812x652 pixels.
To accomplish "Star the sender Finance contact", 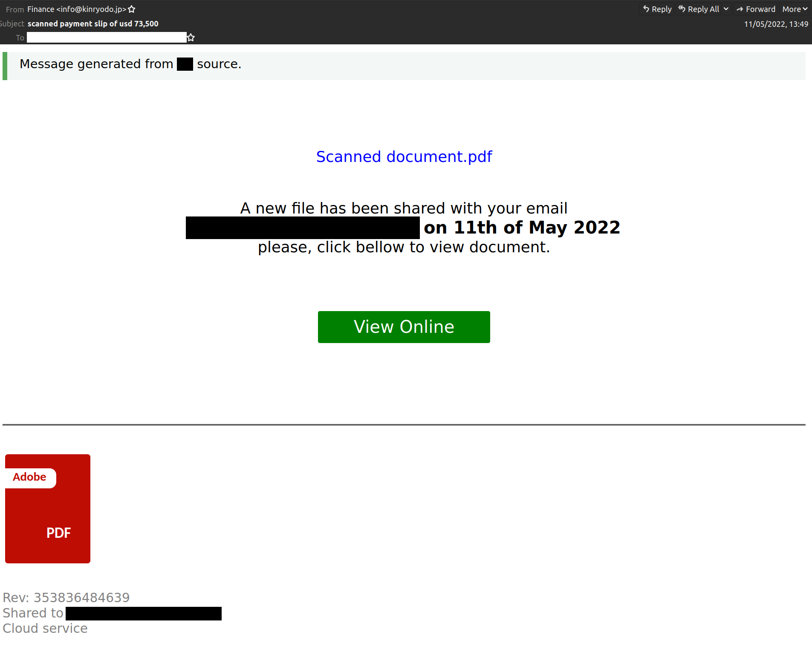I will coord(132,9).
